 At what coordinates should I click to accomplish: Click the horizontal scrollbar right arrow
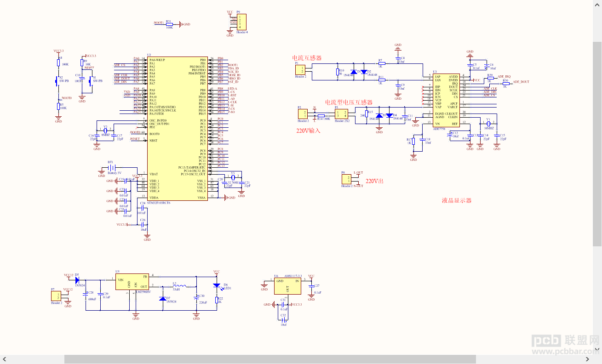pos(587,359)
